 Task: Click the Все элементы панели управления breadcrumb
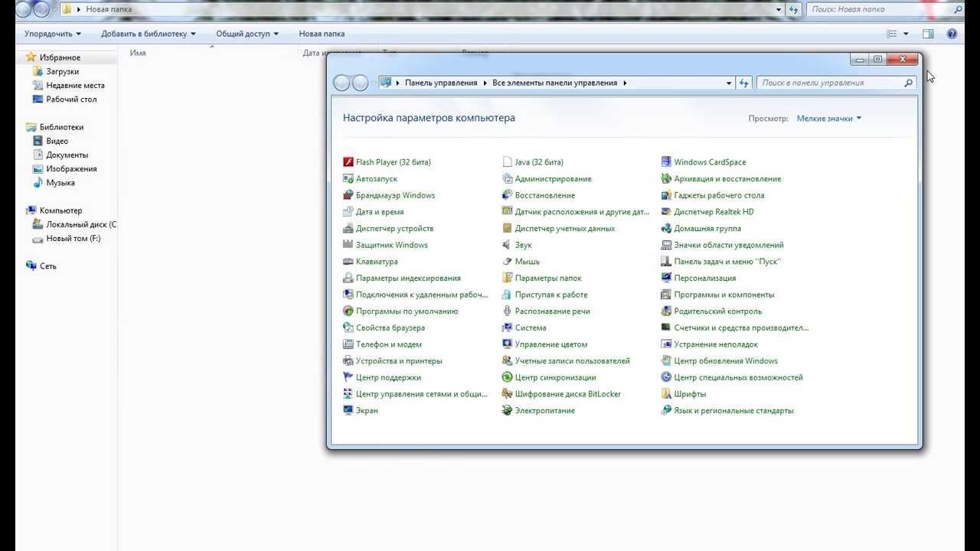coord(555,83)
